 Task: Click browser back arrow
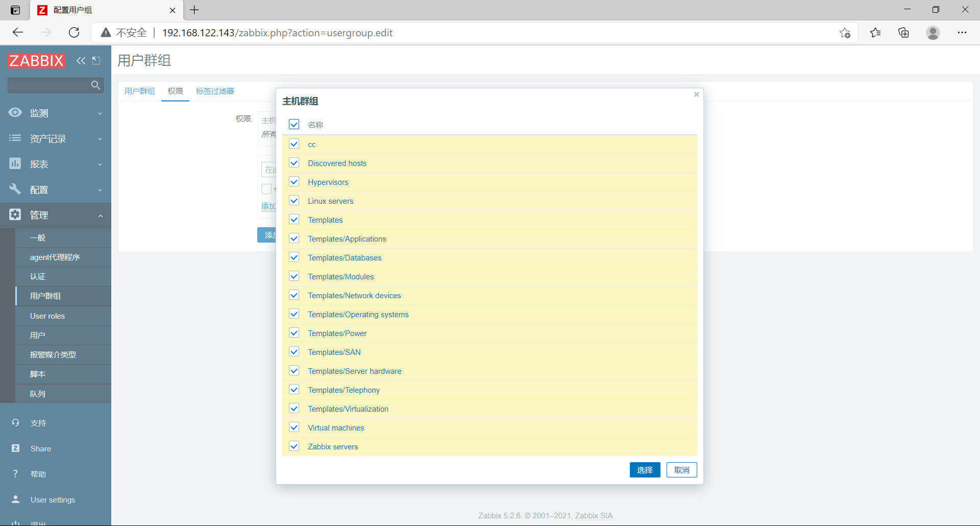pyautogui.click(x=18, y=33)
